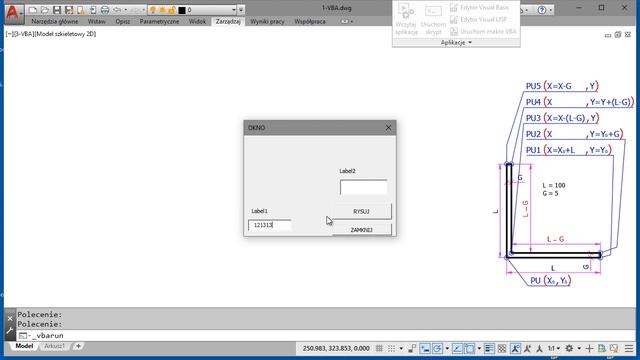Toggle layer on/off lightbulb icon
This screenshot has height=360, width=640.
click(153, 10)
